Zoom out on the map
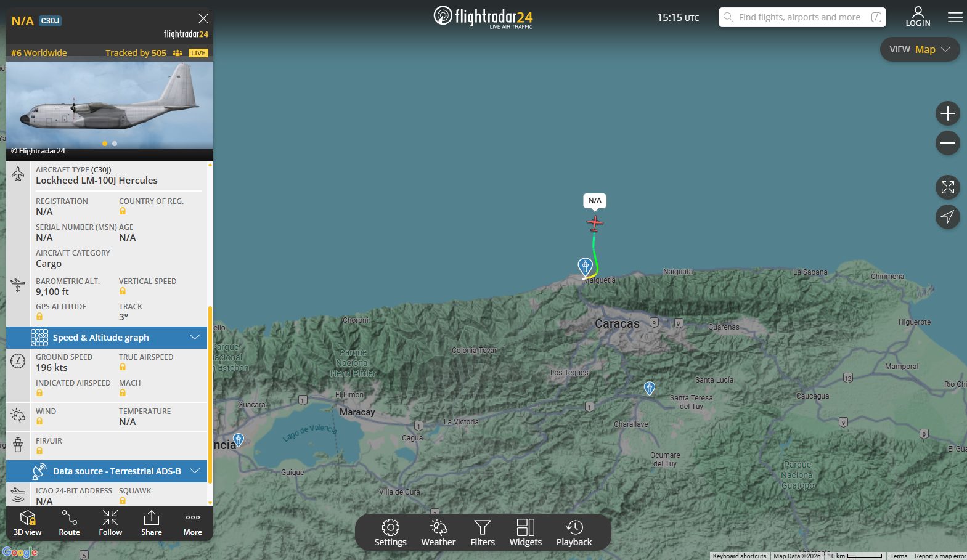 point(947,143)
